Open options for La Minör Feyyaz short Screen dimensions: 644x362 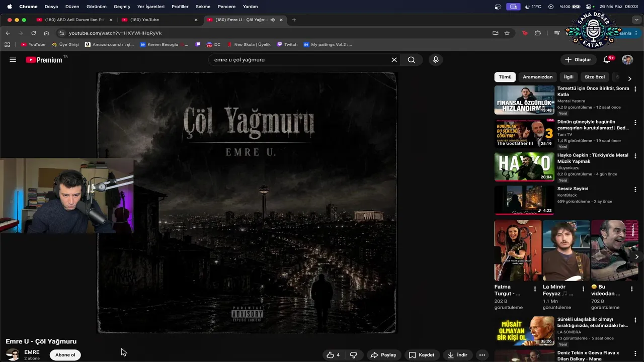[x=583, y=289]
